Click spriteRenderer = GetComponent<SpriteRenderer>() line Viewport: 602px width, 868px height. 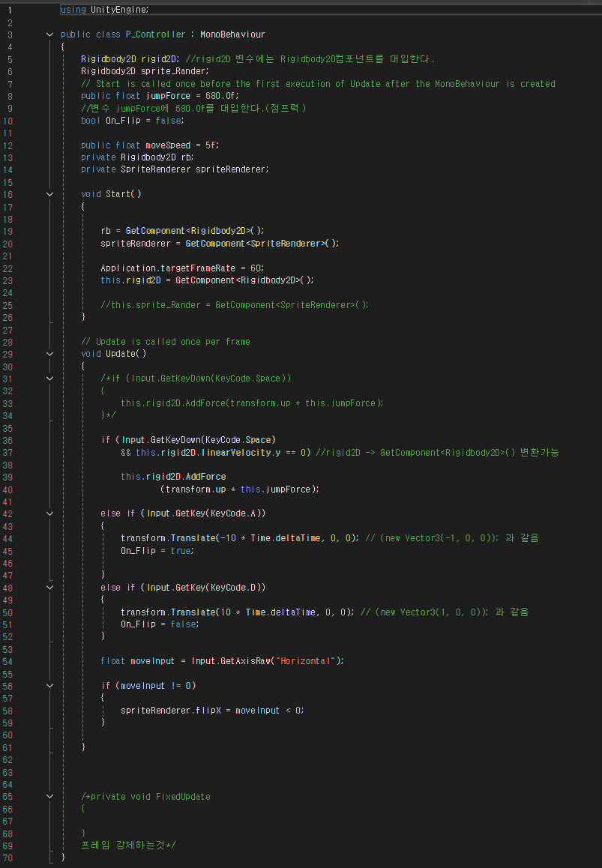coord(220,243)
